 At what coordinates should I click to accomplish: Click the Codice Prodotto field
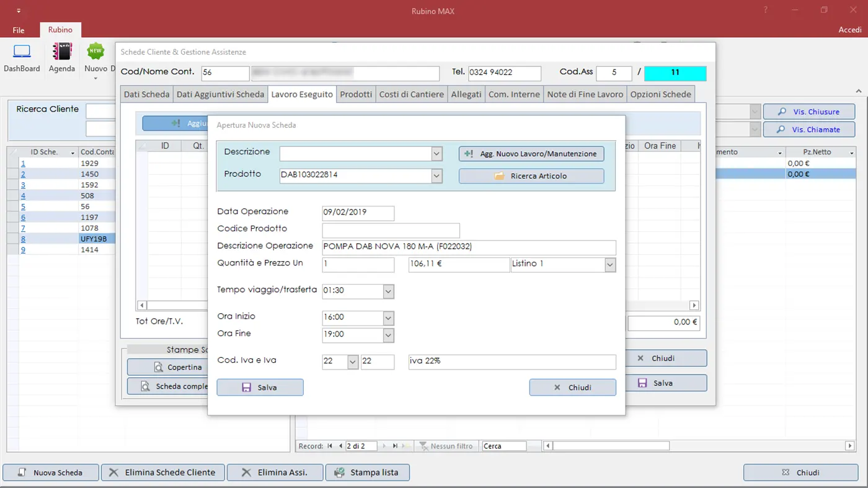(x=391, y=230)
